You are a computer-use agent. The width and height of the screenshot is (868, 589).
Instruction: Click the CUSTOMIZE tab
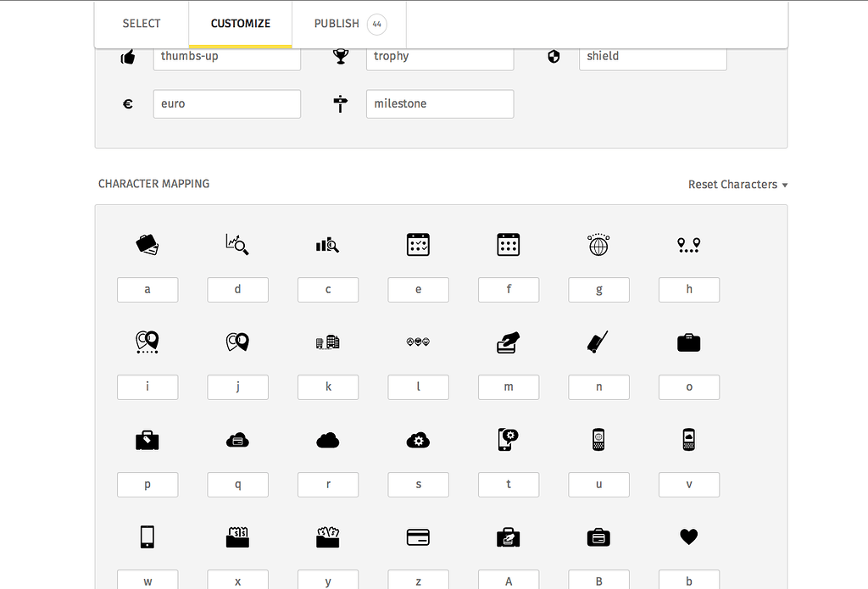[x=240, y=23]
